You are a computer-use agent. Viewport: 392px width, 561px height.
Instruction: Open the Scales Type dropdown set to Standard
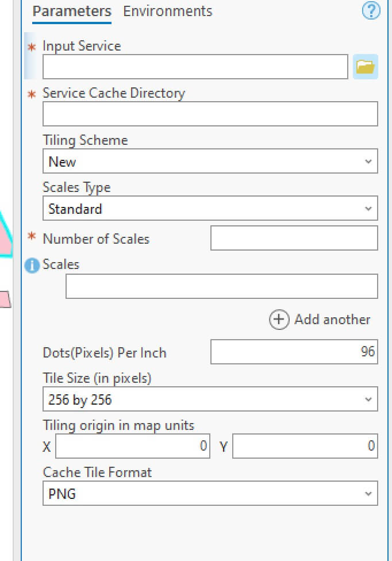tap(210, 209)
